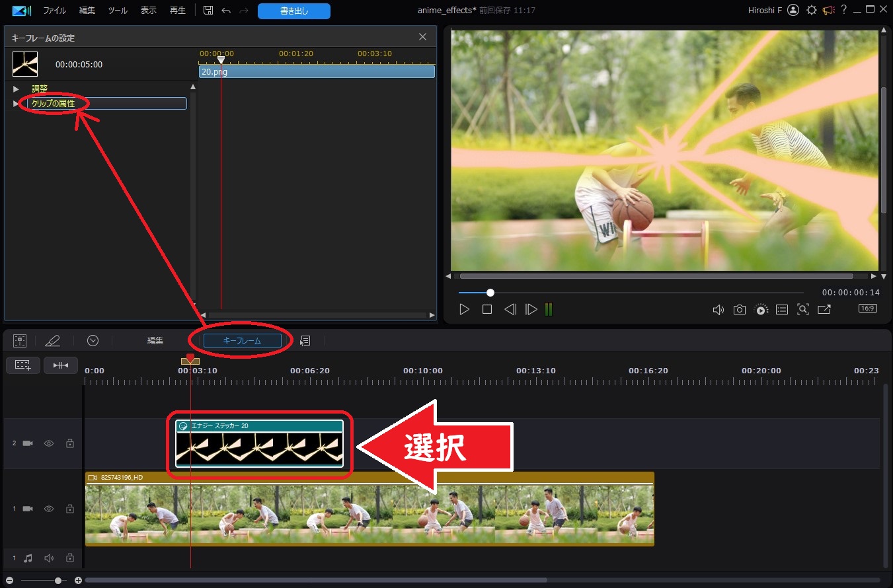Click the 書き出し export button
This screenshot has height=588, width=893.
[294, 11]
